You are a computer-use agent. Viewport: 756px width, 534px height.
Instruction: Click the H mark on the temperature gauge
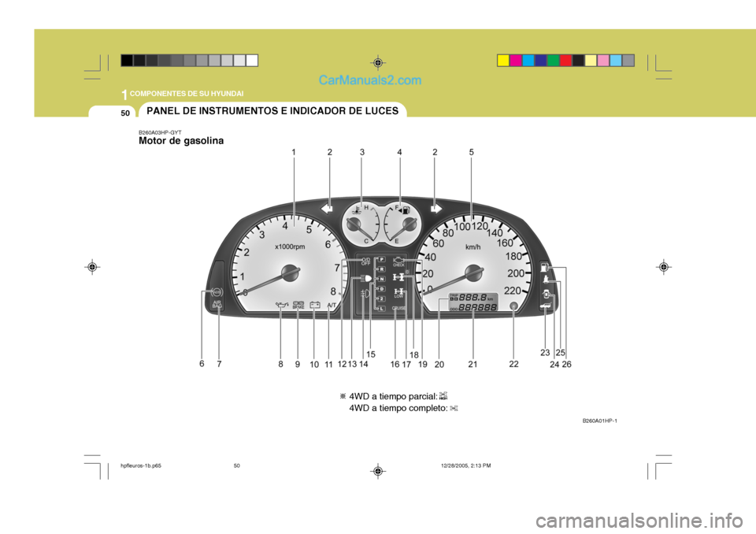coord(366,208)
